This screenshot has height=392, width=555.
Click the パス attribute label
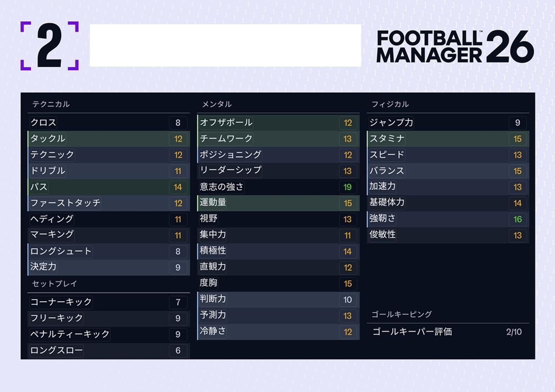[x=39, y=187]
